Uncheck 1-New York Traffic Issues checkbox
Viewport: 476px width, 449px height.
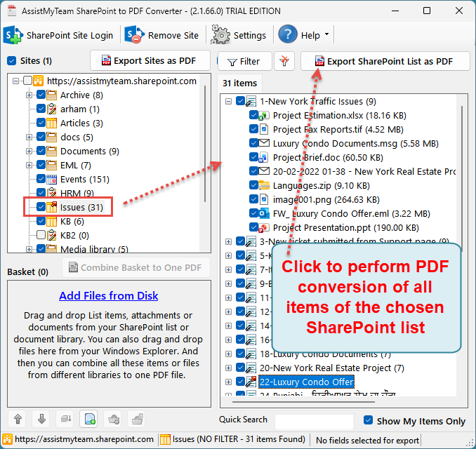click(240, 101)
